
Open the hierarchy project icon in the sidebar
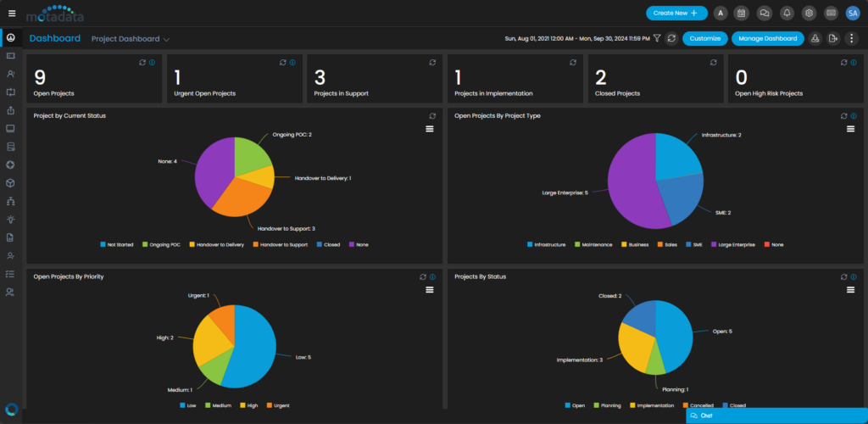10,202
